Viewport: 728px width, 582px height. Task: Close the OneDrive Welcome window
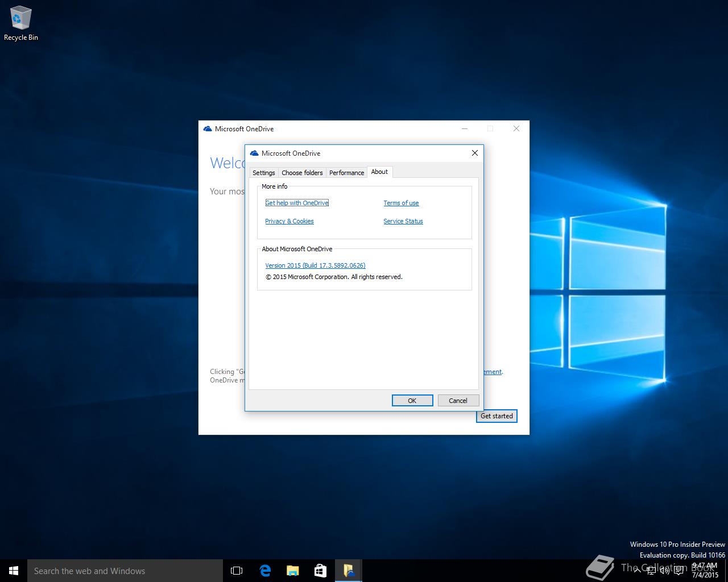pos(516,129)
